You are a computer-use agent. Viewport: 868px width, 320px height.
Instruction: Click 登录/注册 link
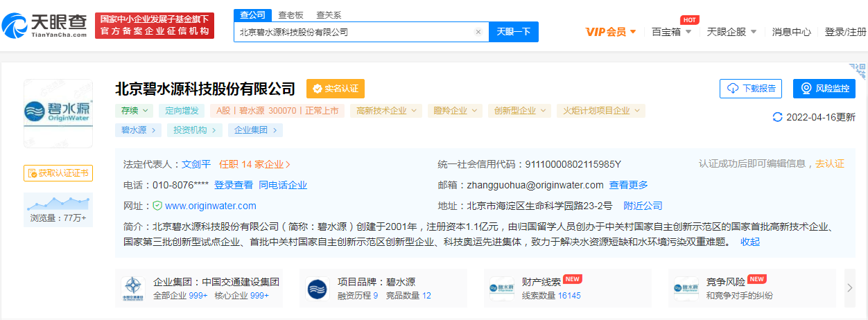(x=845, y=32)
